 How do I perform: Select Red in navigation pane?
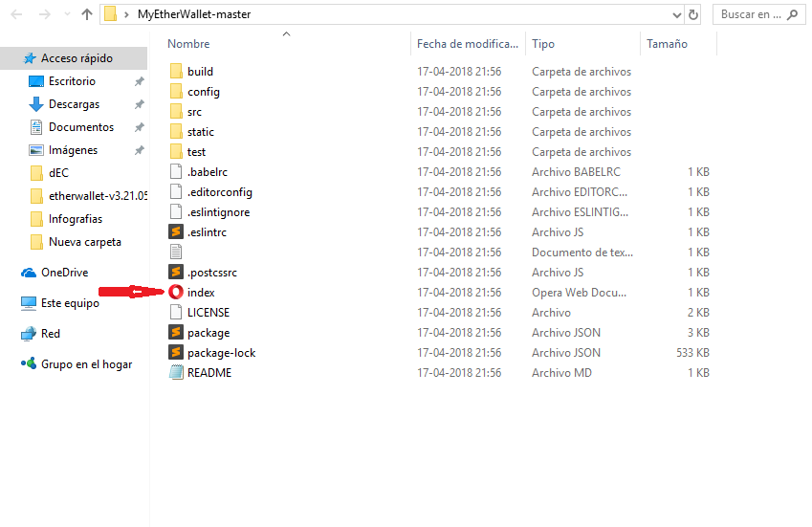[x=51, y=334]
